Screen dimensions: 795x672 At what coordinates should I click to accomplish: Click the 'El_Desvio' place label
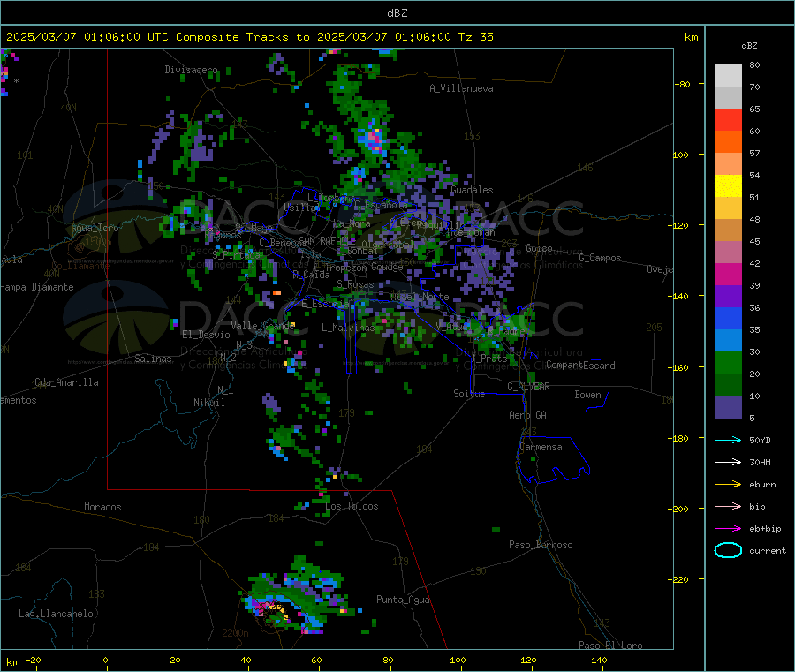[x=206, y=335]
